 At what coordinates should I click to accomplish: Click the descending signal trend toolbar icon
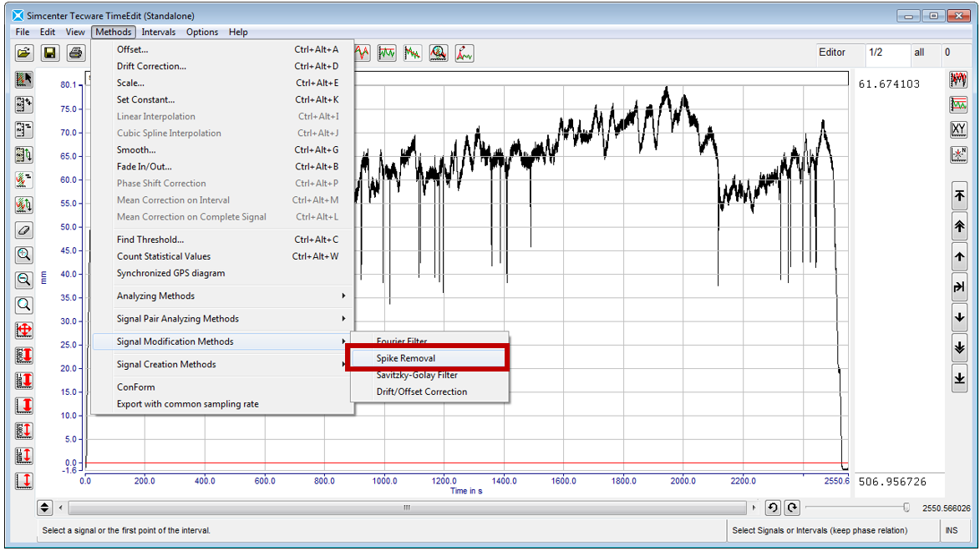[413, 53]
